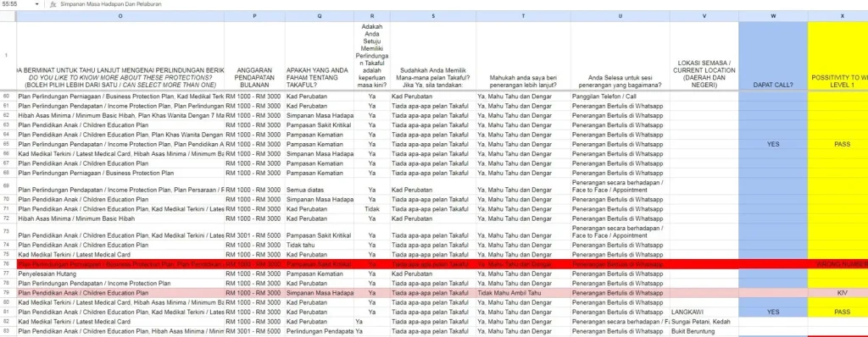Image resolution: width=868 pixels, height=337 pixels.
Task: Click Sungai Petani, Kedah cell
Action: point(704,322)
